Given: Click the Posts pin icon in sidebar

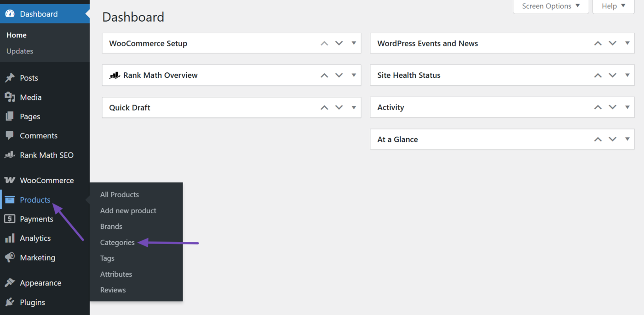Looking at the screenshot, I should [10, 78].
